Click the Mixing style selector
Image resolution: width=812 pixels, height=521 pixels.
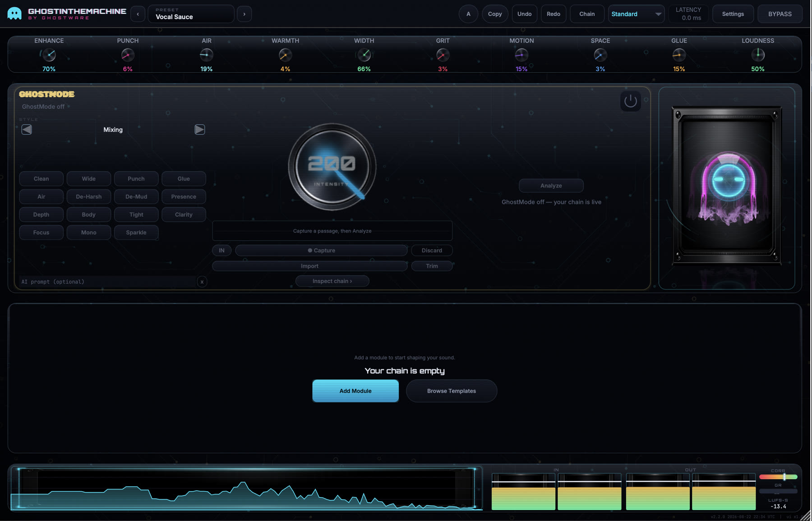(113, 130)
